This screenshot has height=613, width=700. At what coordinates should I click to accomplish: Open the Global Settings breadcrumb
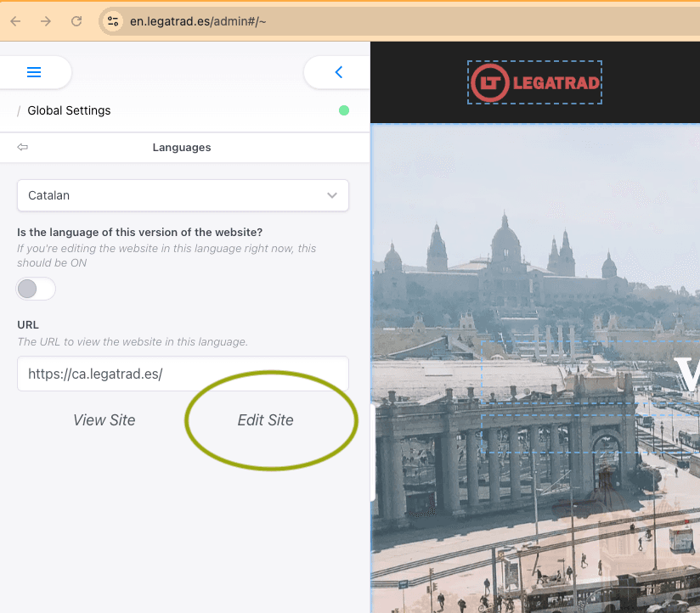click(x=69, y=110)
